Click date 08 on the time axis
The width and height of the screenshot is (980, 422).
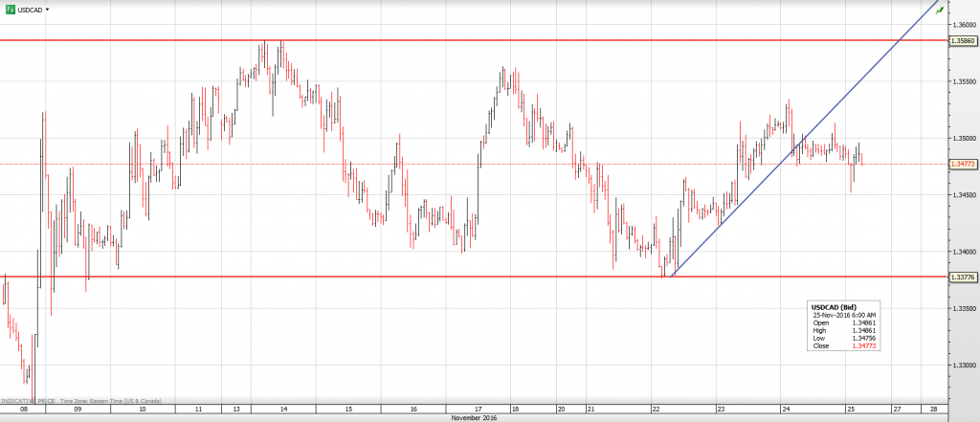pos(23,409)
